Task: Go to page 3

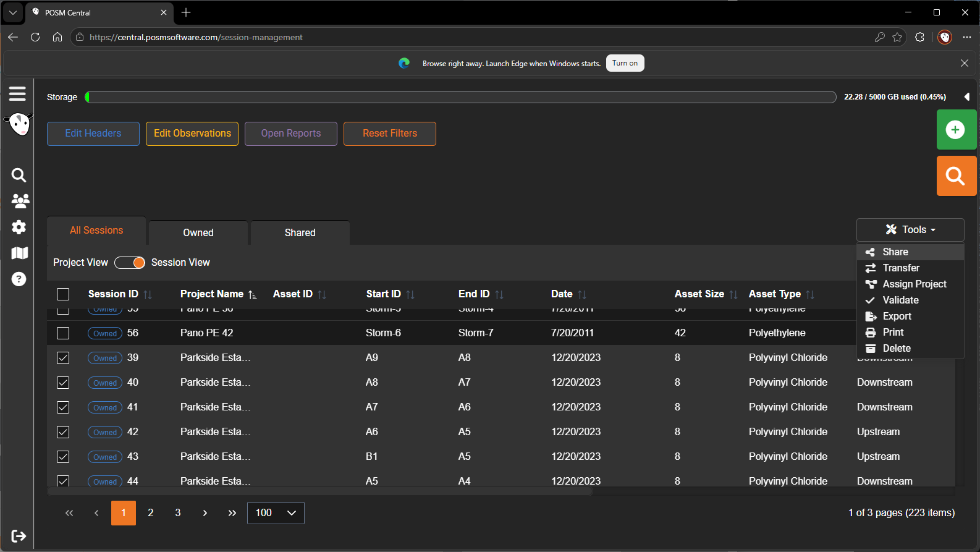Action: (x=178, y=513)
